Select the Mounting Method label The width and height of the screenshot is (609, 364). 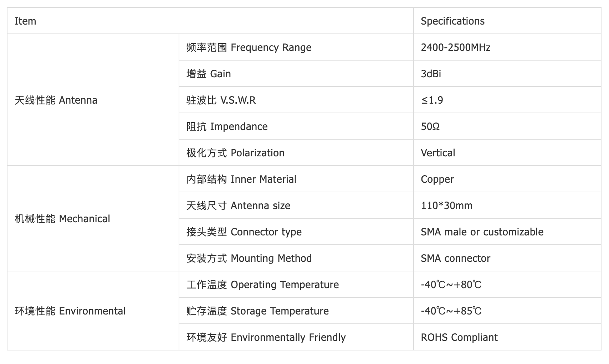click(x=249, y=258)
